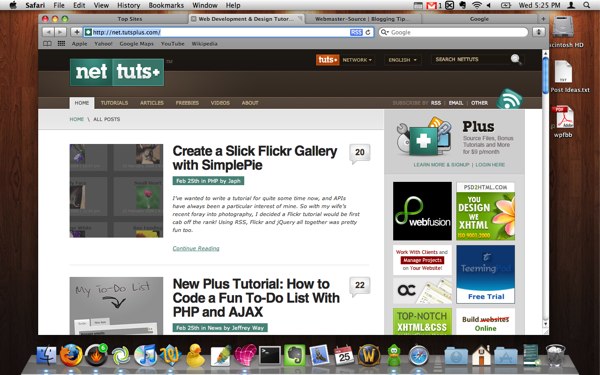Open the Top Sites grid icon
Image resolution: width=600 pixels, height=375 pixels.
point(61,44)
